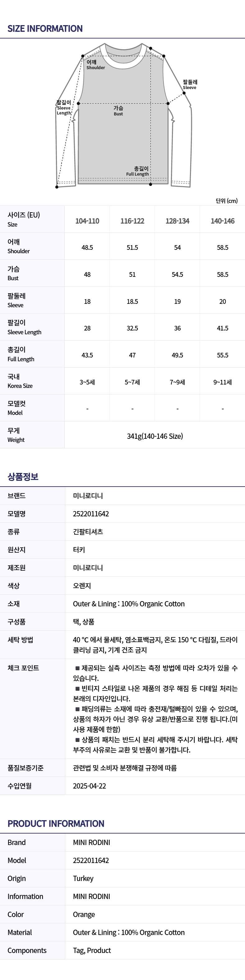Select the 140-146 size column header
245x980 pixels.
tap(223, 221)
